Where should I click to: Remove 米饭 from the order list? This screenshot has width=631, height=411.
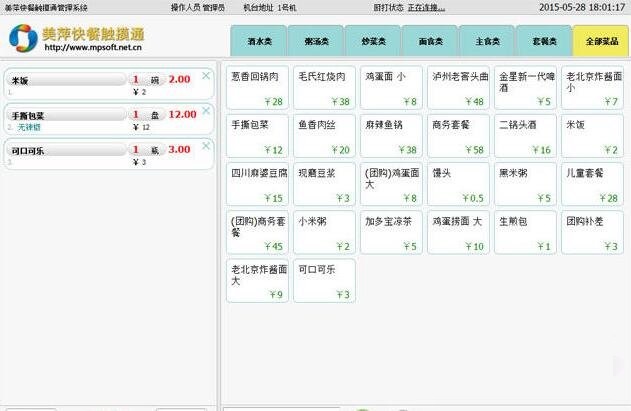coord(206,76)
